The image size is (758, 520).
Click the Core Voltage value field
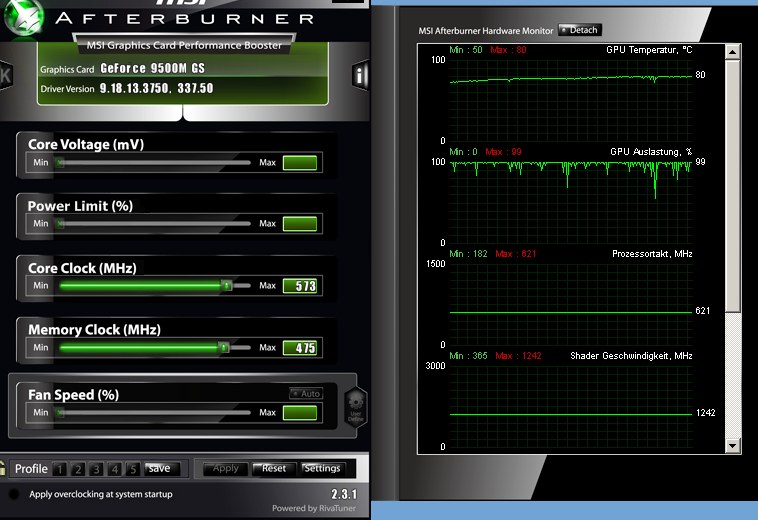(300, 163)
